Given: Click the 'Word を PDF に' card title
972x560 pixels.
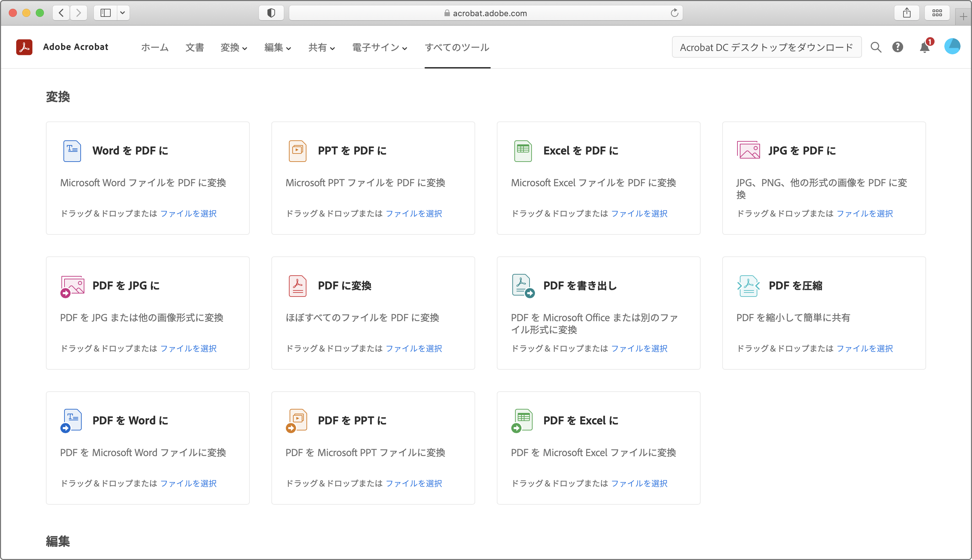Looking at the screenshot, I should pos(131,151).
